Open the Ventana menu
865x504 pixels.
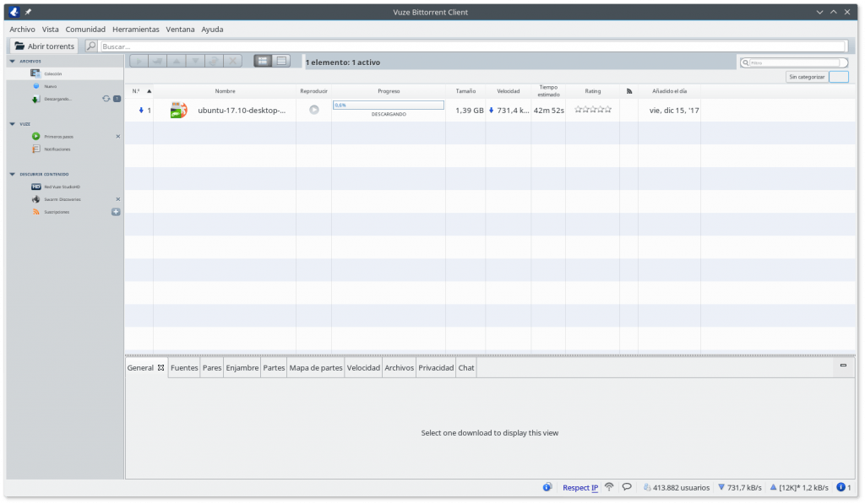click(181, 30)
